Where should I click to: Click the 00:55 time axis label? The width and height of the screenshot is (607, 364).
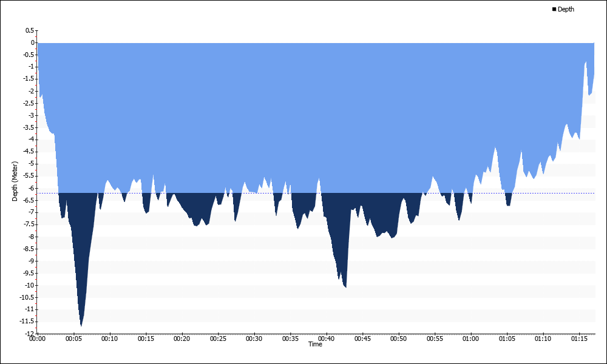435,339
